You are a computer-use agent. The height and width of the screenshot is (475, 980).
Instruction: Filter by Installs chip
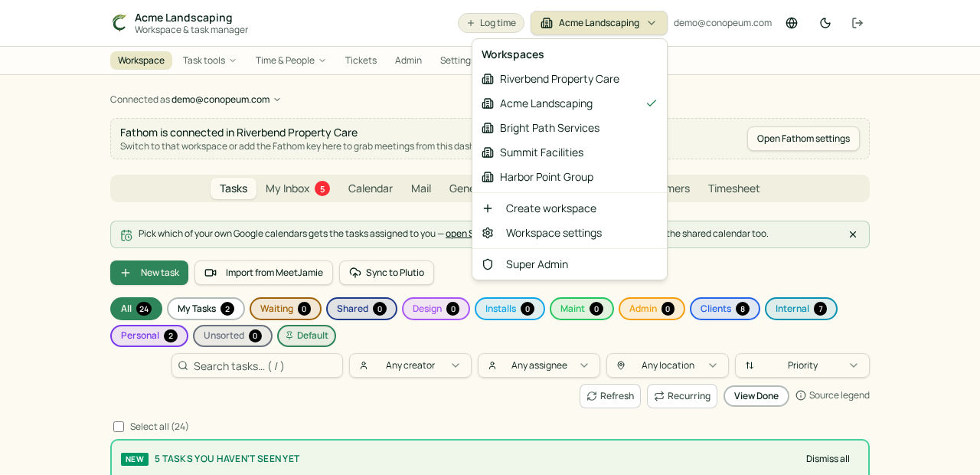coord(510,309)
